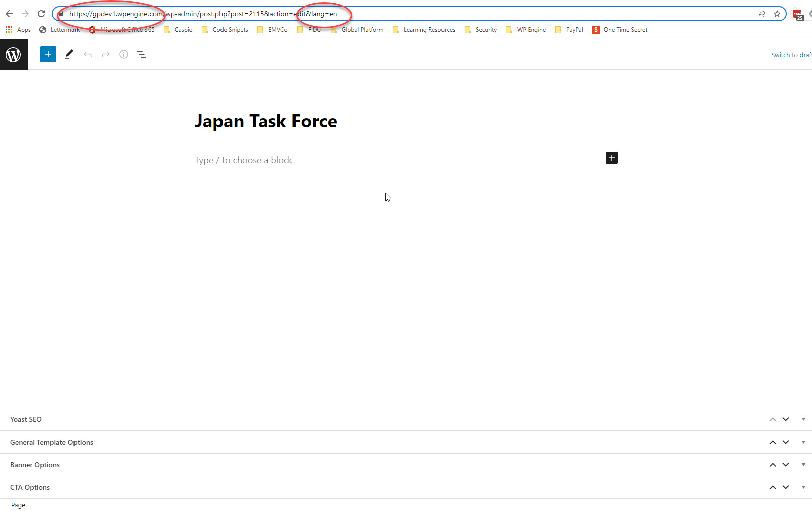Image resolution: width=812 pixels, height=511 pixels.
Task: Toggle CTA Options panel triangle
Action: [803, 487]
